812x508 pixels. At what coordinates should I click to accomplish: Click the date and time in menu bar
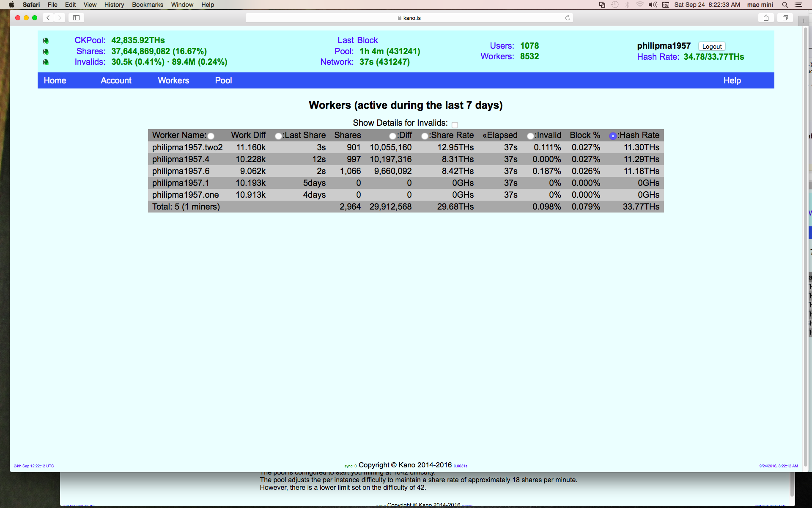(x=707, y=5)
